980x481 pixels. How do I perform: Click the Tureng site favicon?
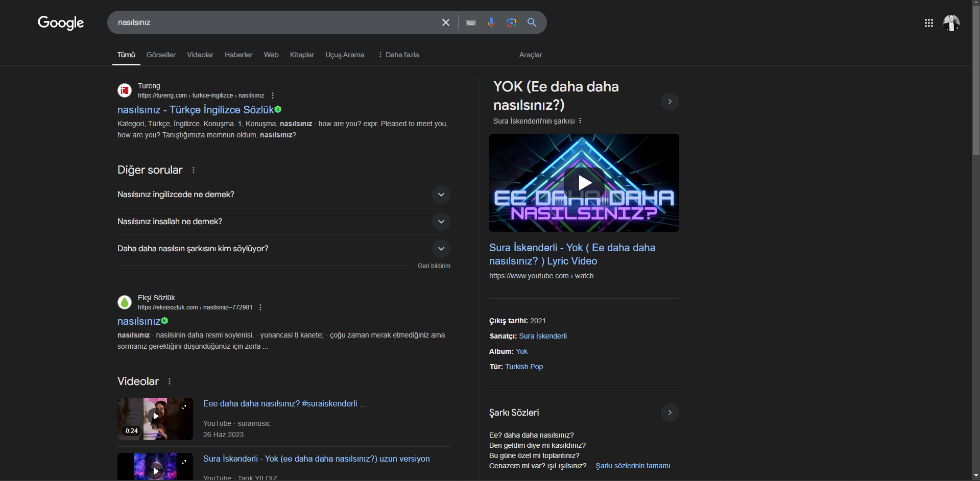[125, 90]
